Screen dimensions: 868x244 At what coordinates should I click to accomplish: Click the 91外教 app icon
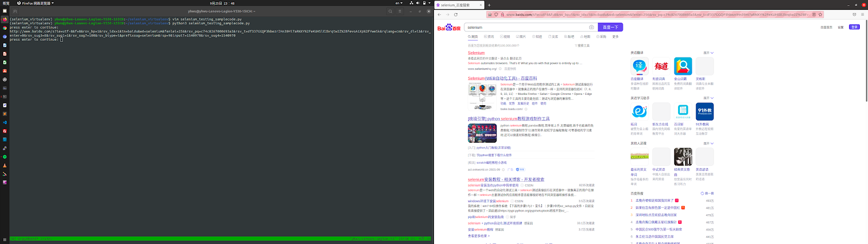click(x=705, y=112)
